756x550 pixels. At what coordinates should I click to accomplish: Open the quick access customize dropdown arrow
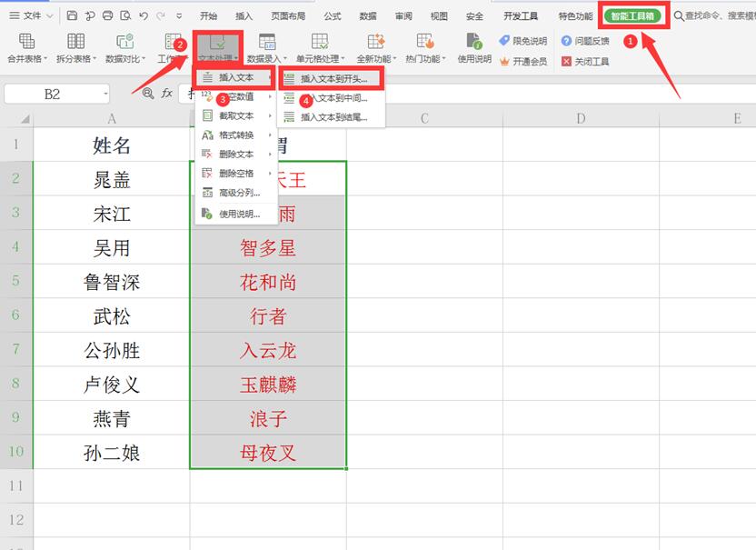(179, 16)
